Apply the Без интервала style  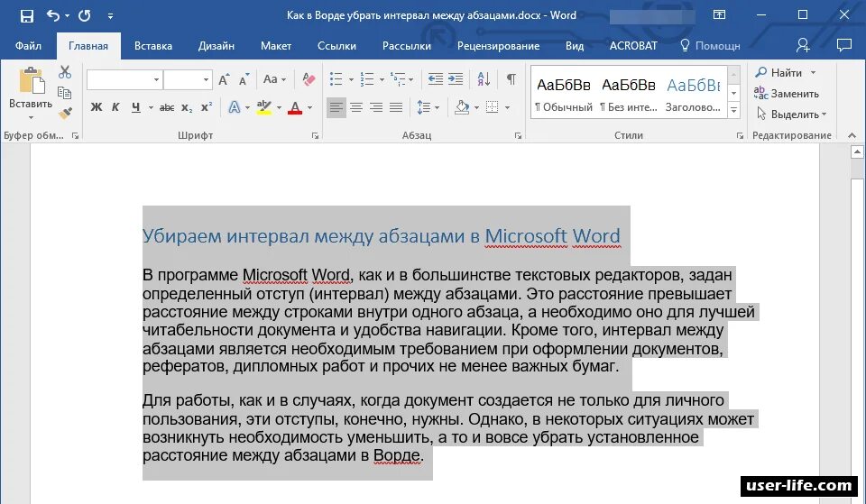[629, 94]
